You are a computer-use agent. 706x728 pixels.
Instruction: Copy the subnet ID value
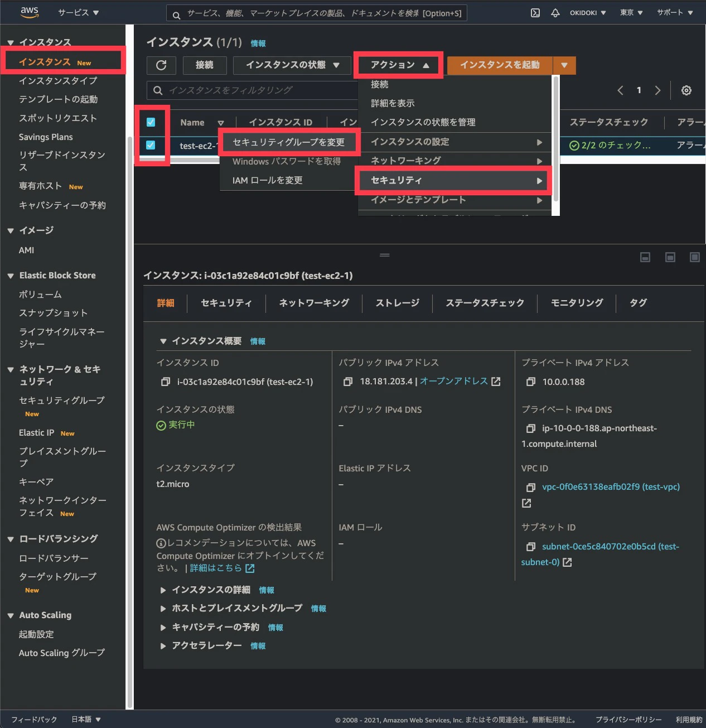point(531,547)
